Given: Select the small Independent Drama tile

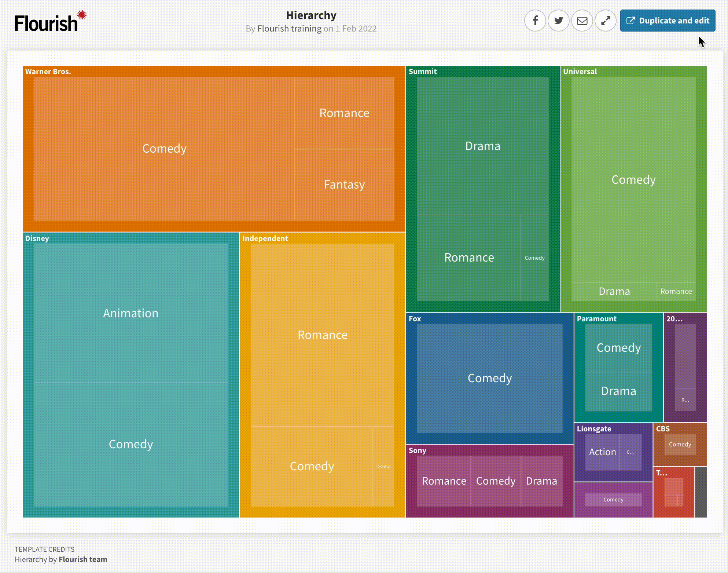Looking at the screenshot, I should pos(383,466).
